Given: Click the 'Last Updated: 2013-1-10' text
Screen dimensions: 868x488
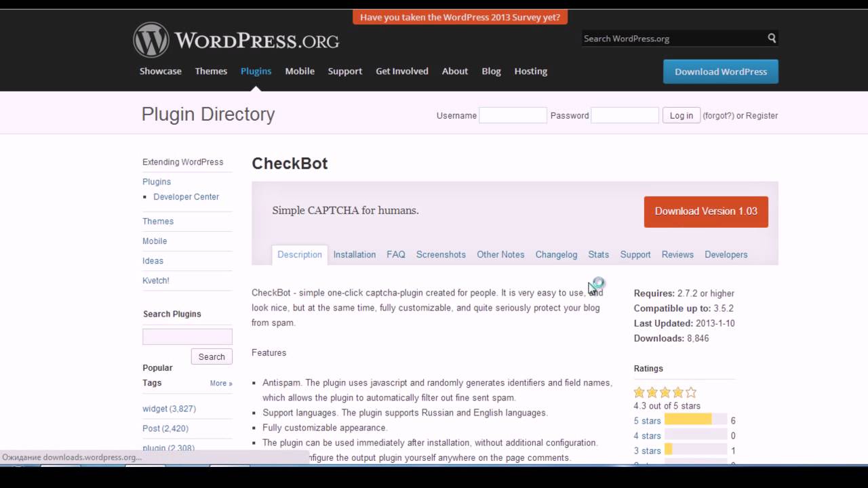Looking at the screenshot, I should 684,323.
